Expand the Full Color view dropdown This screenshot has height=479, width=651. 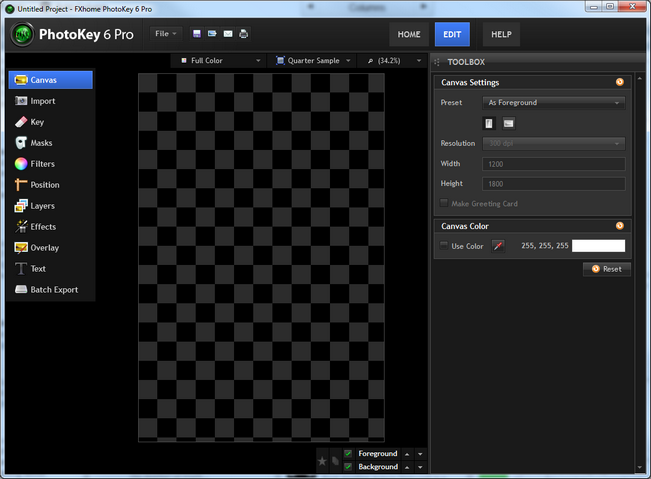coord(221,61)
